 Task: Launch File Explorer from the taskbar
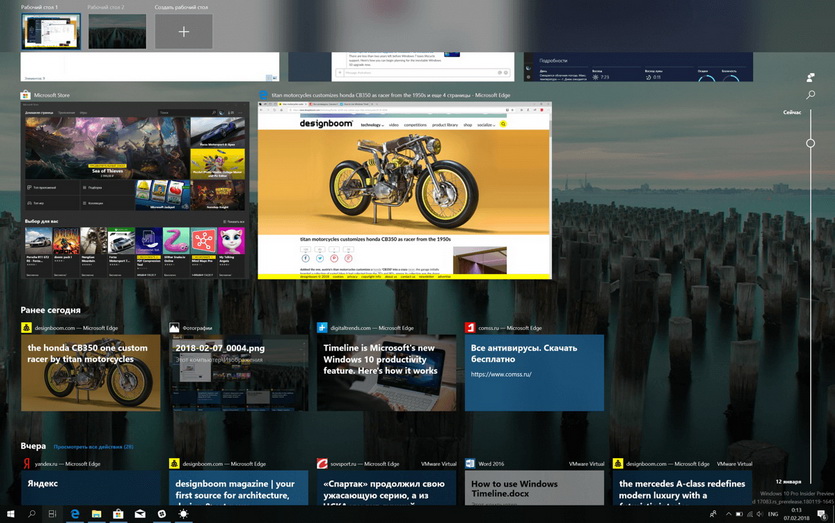[x=96, y=514]
